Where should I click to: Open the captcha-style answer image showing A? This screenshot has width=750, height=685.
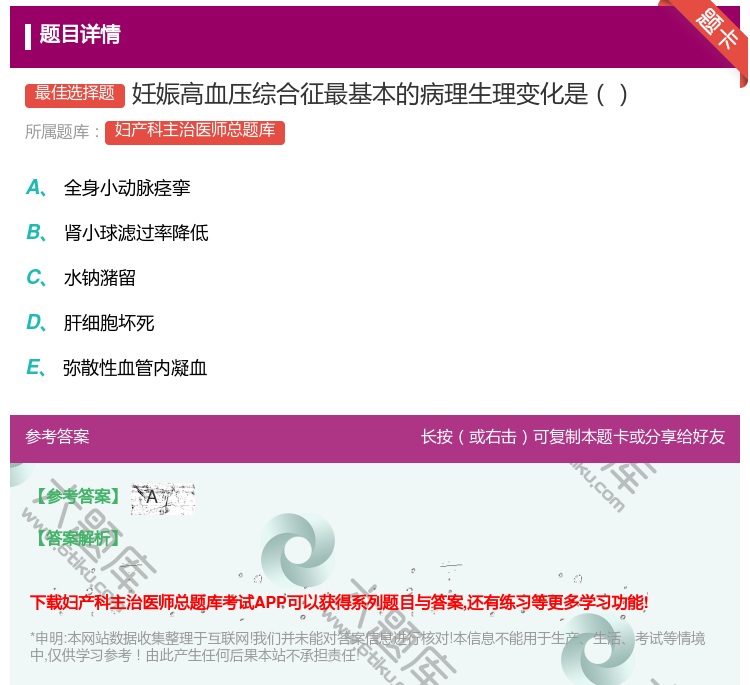coord(162,498)
